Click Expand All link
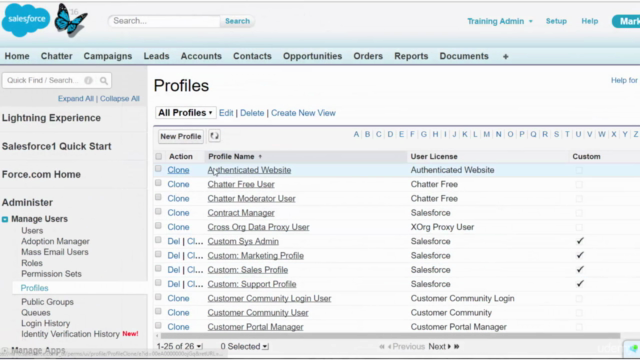The width and height of the screenshot is (640, 360). coord(76,99)
